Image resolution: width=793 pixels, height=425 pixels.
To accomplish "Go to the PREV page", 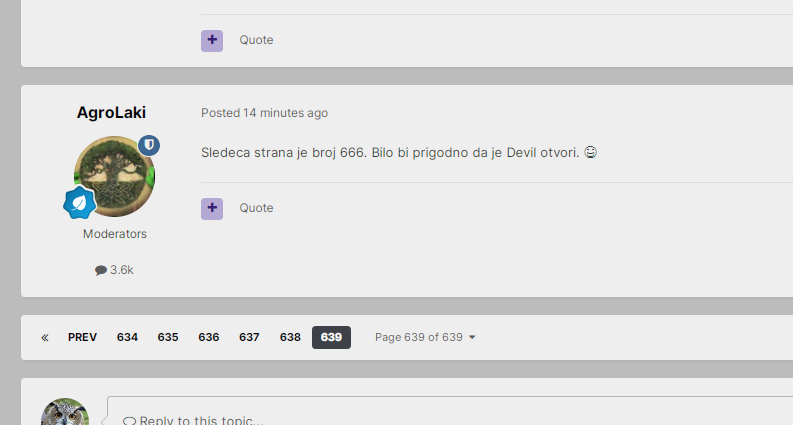I will coord(82,337).
